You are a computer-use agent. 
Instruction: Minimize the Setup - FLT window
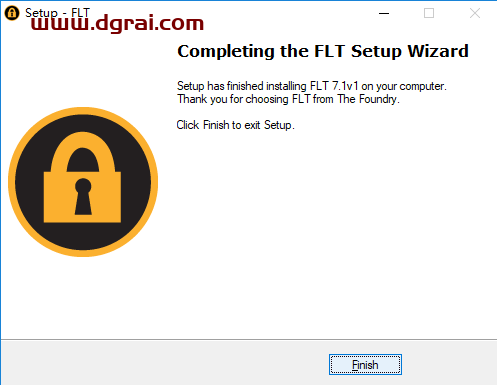pyautogui.click(x=384, y=13)
